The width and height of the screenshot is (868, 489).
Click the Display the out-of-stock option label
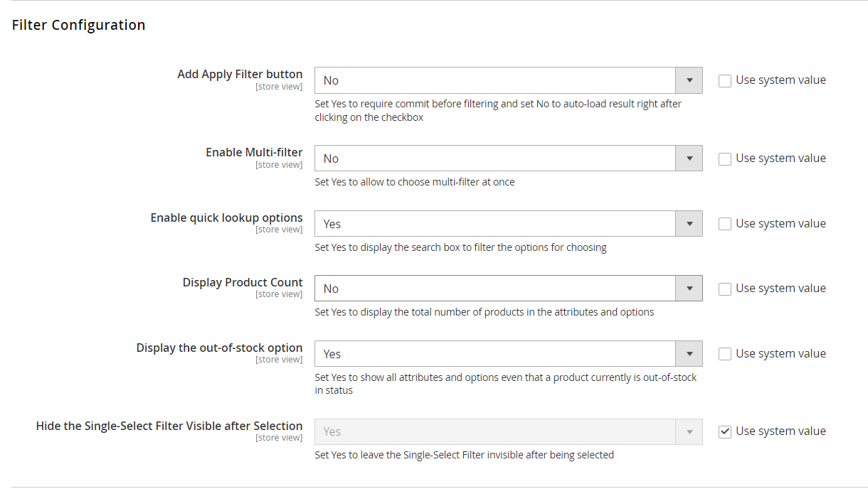219,348
